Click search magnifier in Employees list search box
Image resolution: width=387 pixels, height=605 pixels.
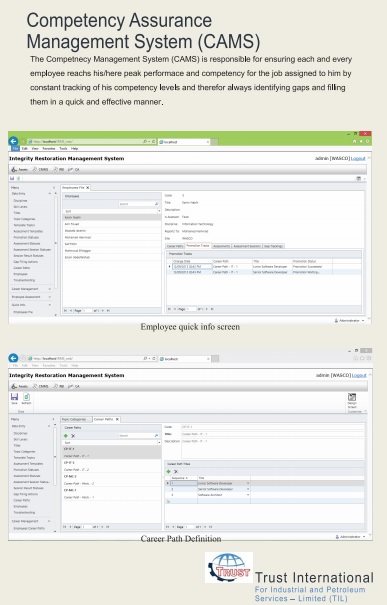click(157, 204)
